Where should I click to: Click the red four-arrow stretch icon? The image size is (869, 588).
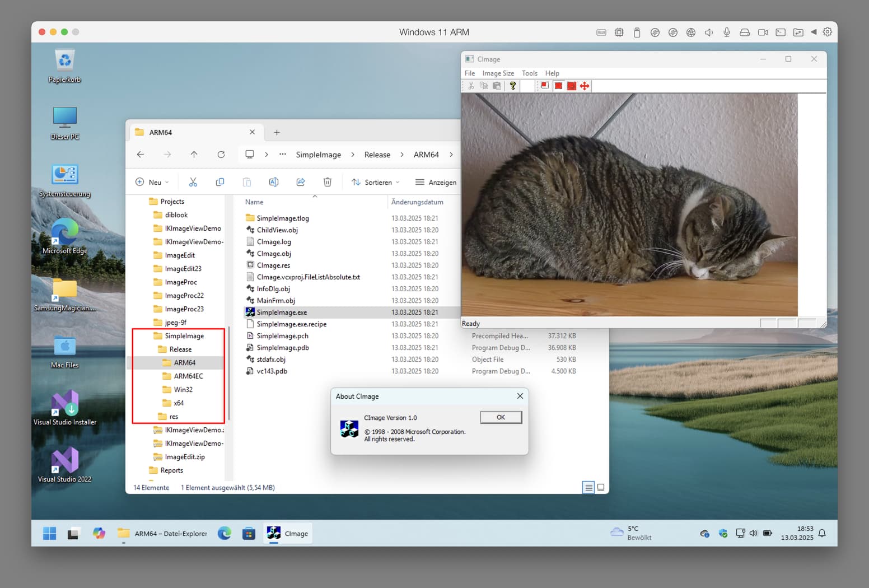[585, 86]
